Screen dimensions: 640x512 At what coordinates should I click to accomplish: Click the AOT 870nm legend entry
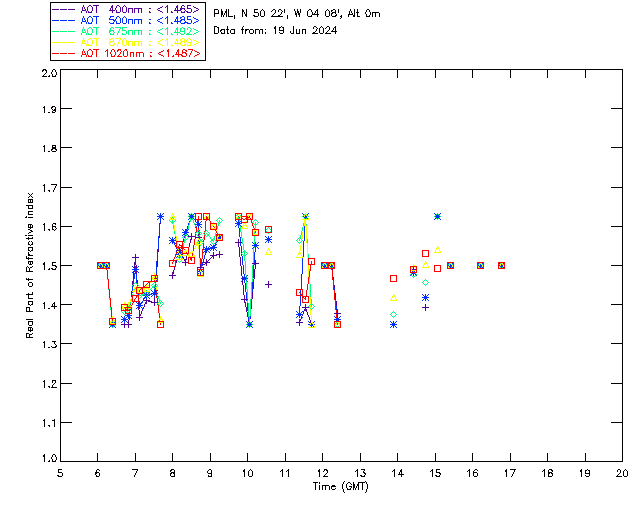[126, 42]
